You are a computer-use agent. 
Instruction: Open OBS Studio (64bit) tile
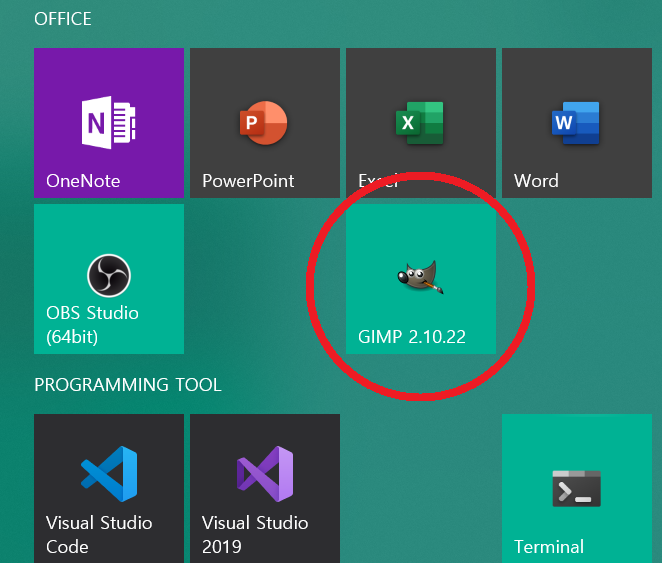pyautogui.click(x=109, y=279)
